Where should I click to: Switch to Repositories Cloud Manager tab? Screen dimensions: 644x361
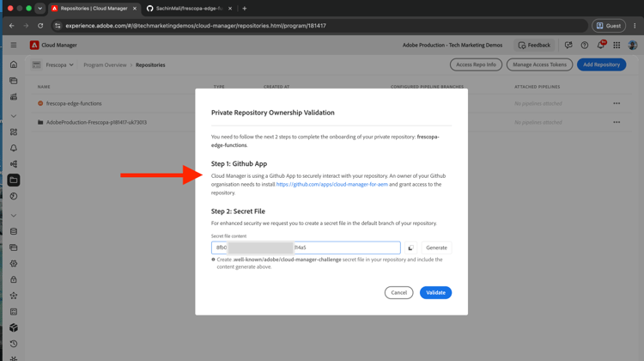pyautogui.click(x=94, y=9)
